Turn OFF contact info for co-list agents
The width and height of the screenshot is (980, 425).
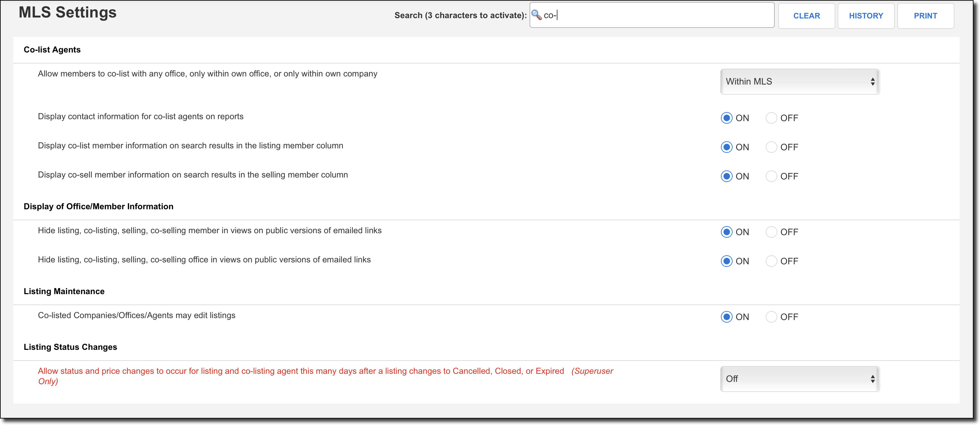click(x=771, y=118)
